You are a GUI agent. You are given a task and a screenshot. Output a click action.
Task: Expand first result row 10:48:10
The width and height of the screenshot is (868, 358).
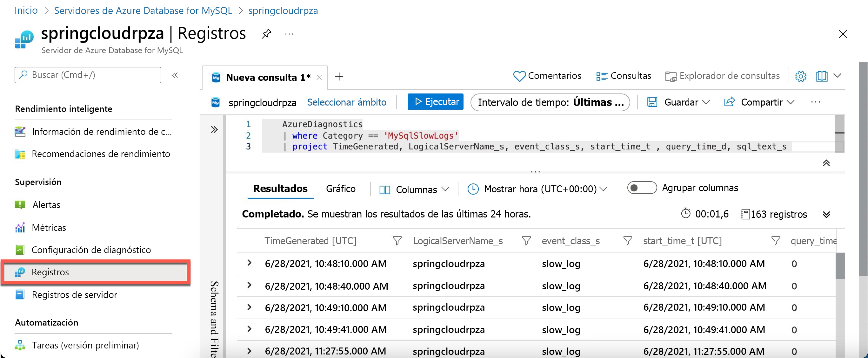tap(249, 263)
